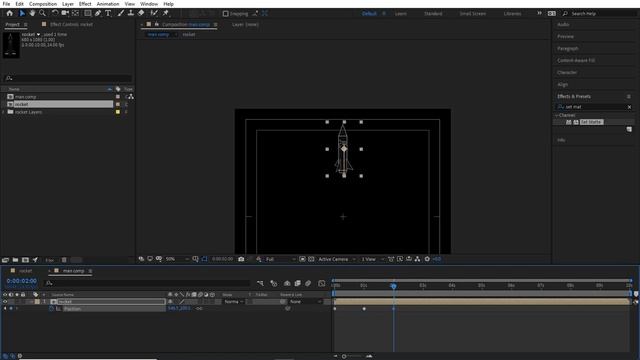Viewport: 640px width, 360px height.
Task: Switch to the Effect Controls rocket tab
Action: click(71, 24)
